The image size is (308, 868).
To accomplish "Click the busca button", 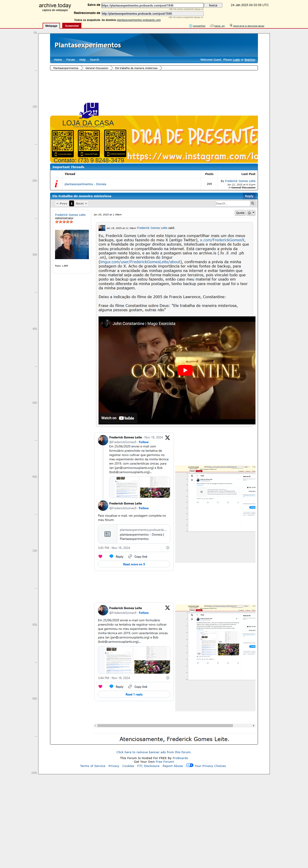I will click(x=213, y=5).
